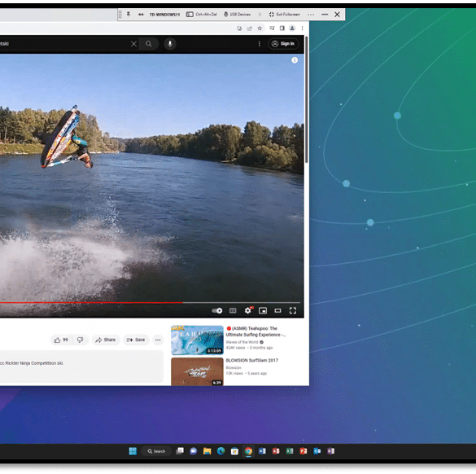Open Access from the taskbar
Image resolution: width=476 pixels, height=474 pixels.
tap(276, 451)
